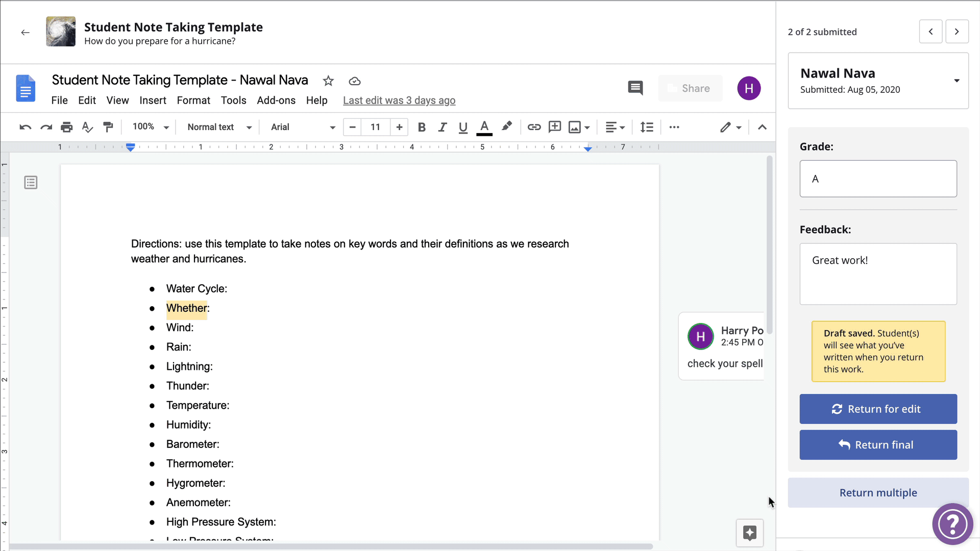Open text alignment options
This screenshot has height=551, width=980.
coord(615,127)
